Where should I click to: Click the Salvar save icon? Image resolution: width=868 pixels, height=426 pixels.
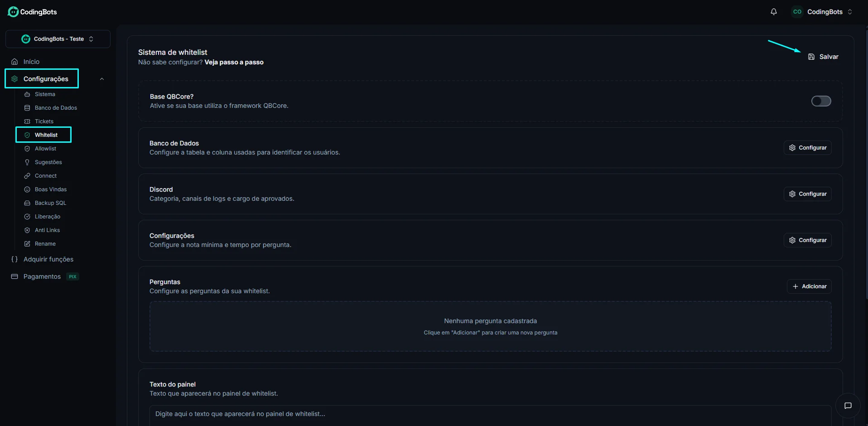811,57
